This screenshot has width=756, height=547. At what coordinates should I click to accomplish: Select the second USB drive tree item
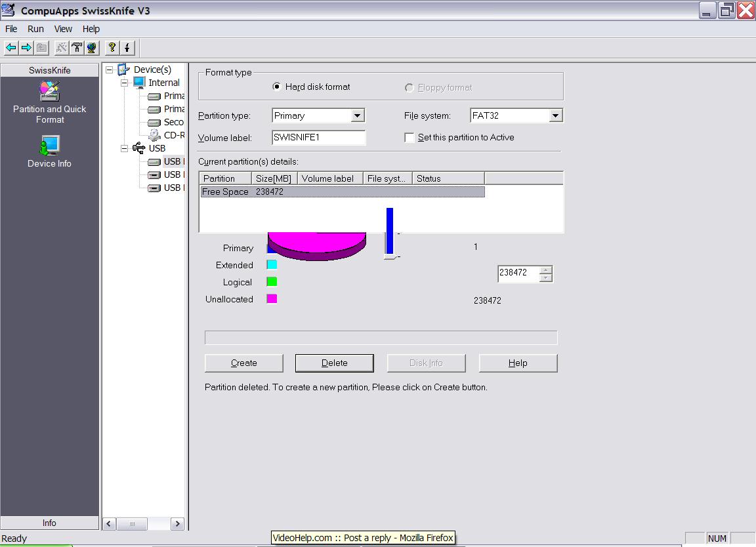[x=166, y=174]
